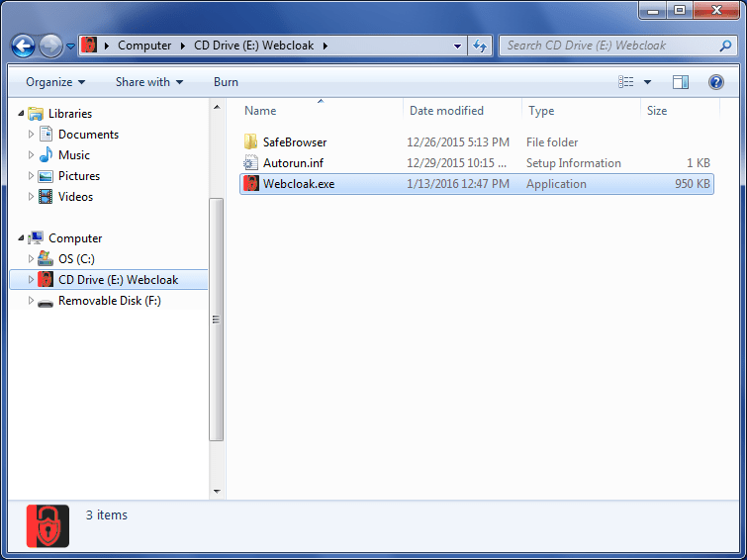Click the File folder type cell
The image size is (747, 560).
(552, 142)
